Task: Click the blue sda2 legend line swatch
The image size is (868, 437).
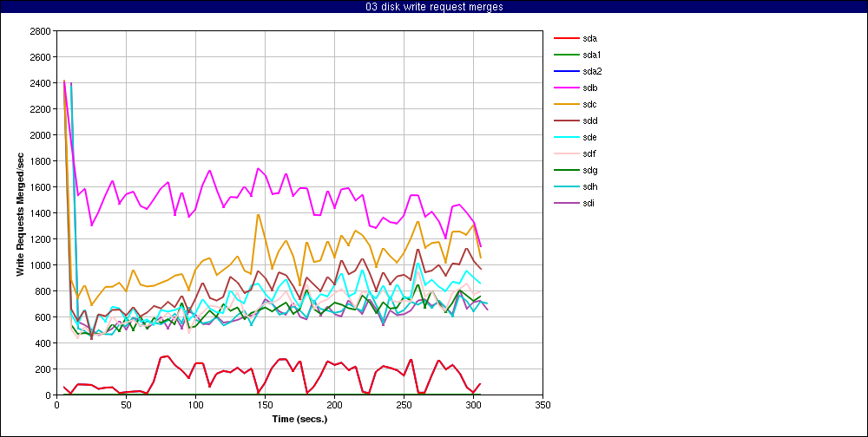Action: 565,71
